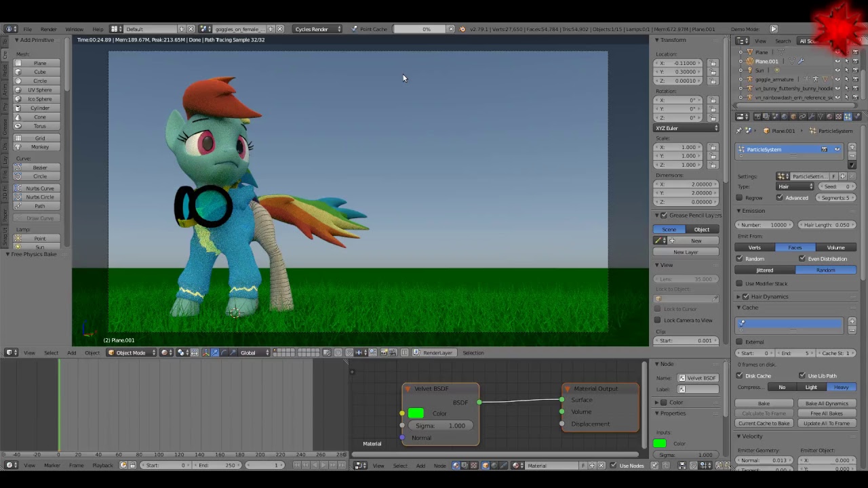Toggle frame lock icon in timeline
This screenshot has height=488, width=868.
132,466
